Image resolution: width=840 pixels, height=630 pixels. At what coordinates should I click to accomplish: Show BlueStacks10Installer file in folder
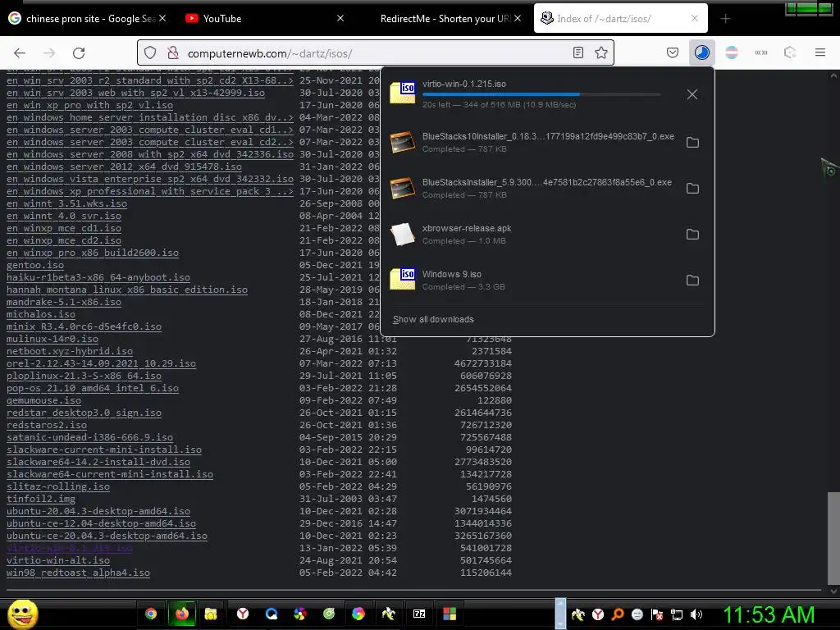click(692, 143)
